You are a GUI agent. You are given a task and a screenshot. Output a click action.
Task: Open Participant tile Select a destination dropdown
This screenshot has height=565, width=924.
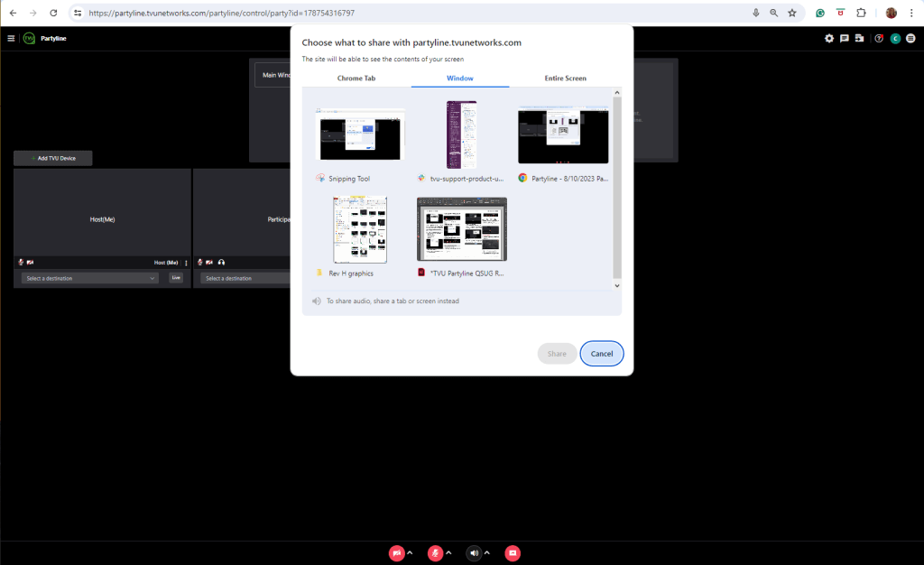(x=245, y=278)
